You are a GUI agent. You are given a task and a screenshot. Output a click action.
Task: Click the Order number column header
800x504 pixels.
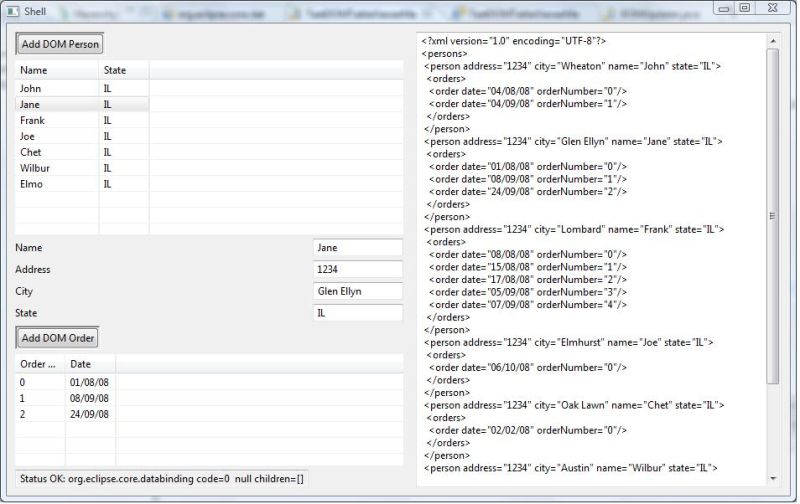pyautogui.click(x=40, y=364)
